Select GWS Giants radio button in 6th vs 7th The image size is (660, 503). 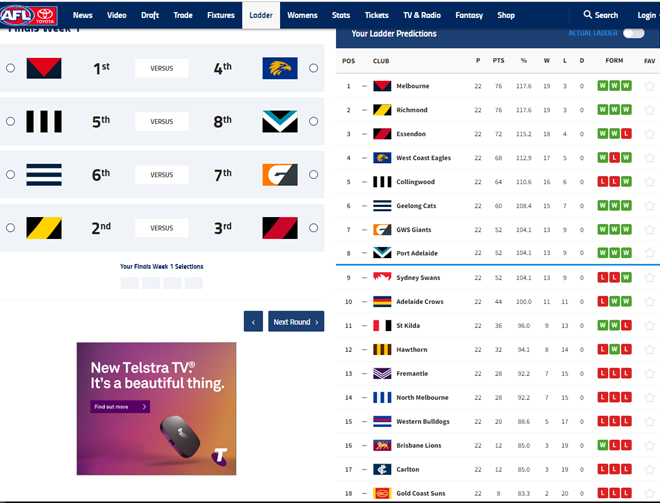[314, 174]
